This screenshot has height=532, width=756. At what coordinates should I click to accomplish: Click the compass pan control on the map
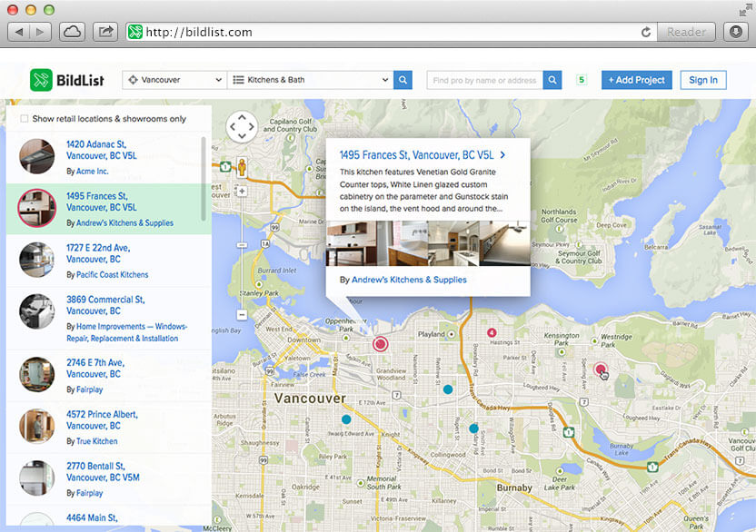(x=241, y=127)
